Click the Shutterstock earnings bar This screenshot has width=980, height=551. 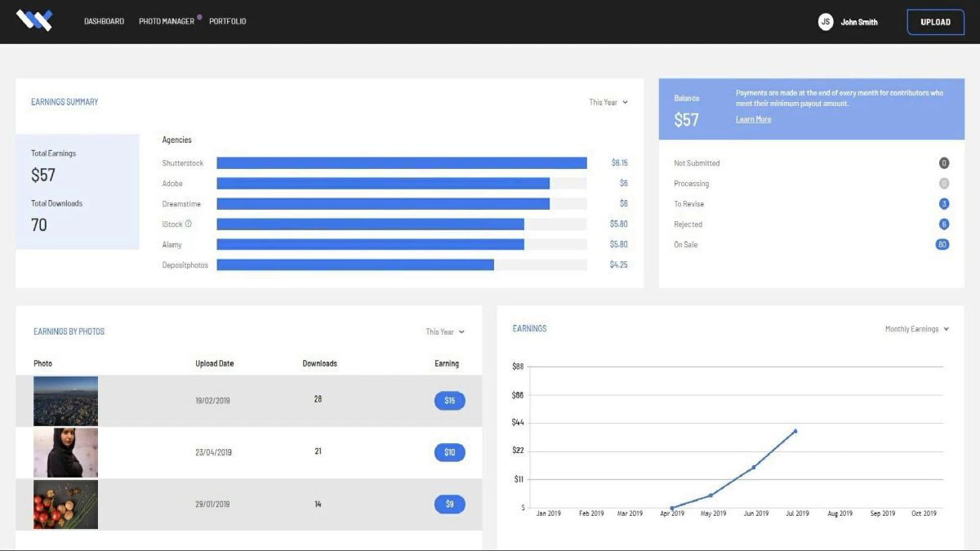click(401, 163)
